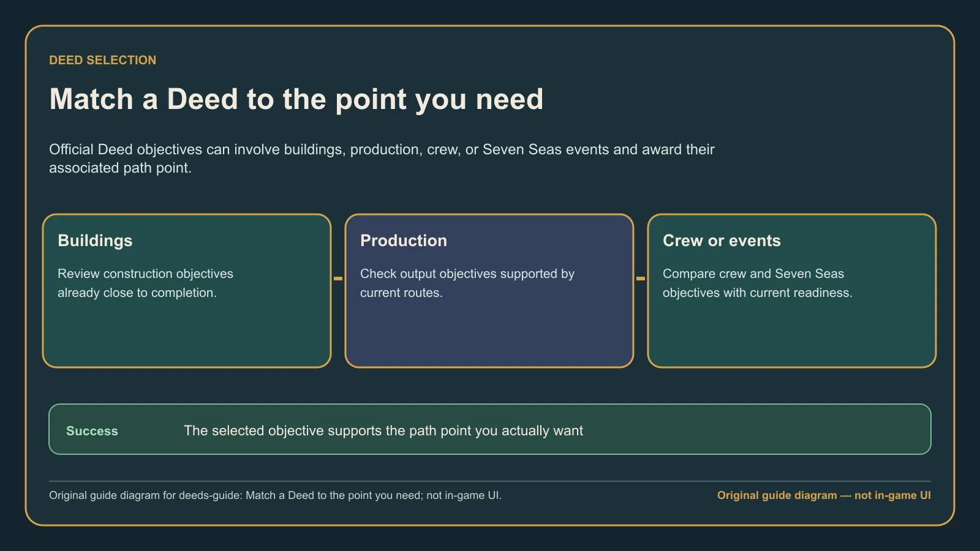Click the green Success banner box

(490, 429)
